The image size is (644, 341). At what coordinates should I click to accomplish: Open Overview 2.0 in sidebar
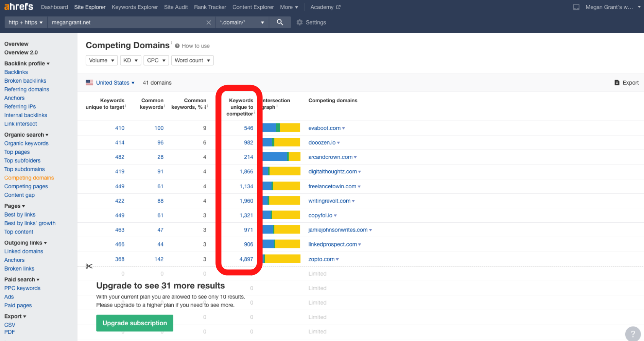21,52
